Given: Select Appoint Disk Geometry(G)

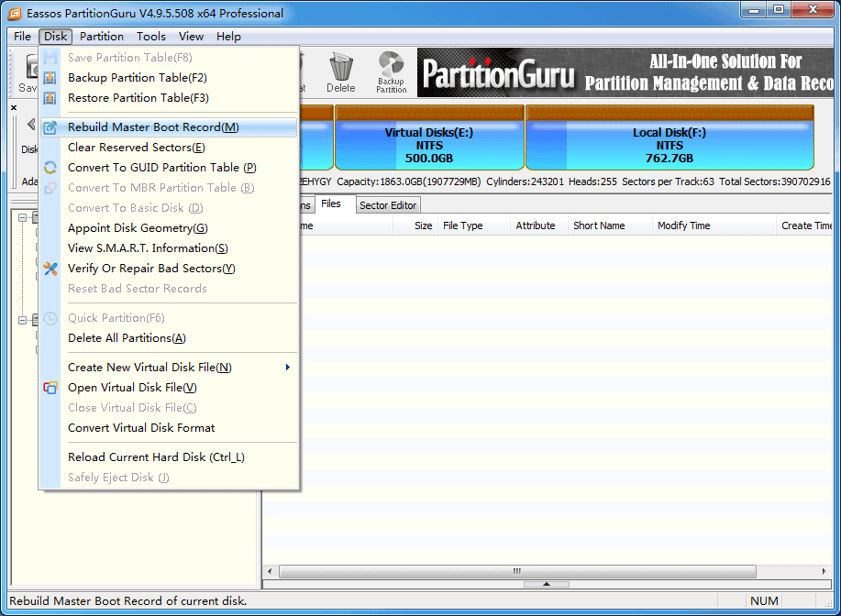Looking at the screenshot, I should pos(169,228).
